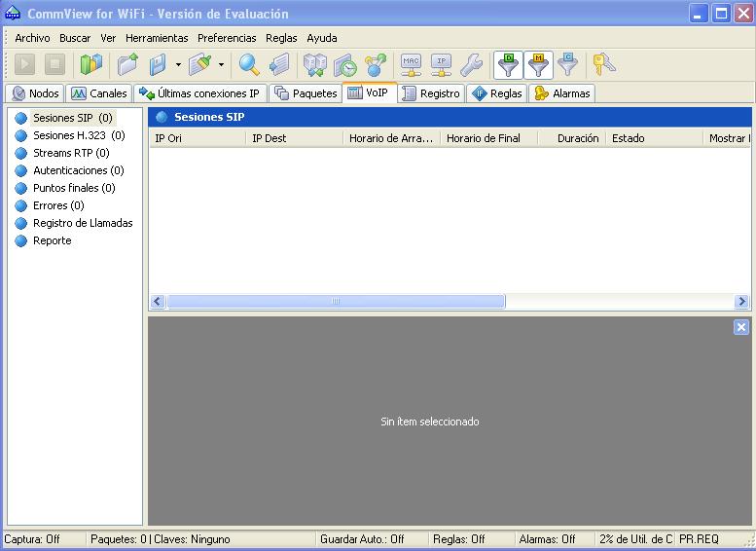Click the node reassociation spheres icon
Viewport: 756px width, 551px height.
[x=376, y=64]
